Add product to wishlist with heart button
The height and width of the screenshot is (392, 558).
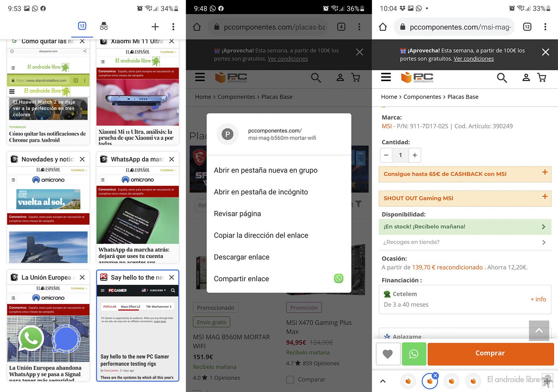(388, 354)
